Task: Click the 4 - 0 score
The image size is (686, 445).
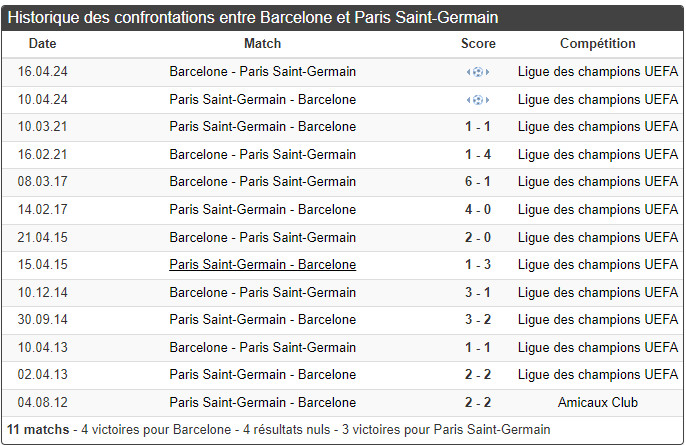Action: (x=478, y=210)
